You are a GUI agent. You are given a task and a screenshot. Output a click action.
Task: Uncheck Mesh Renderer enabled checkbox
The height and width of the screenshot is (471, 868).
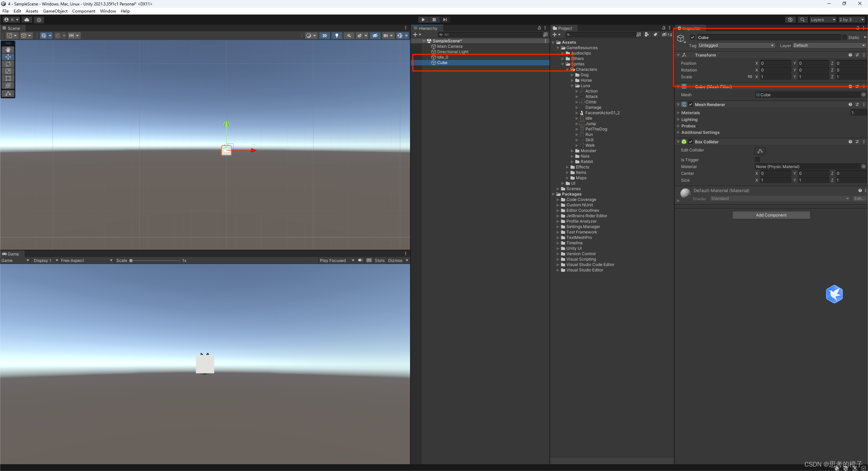pyautogui.click(x=691, y=105)
